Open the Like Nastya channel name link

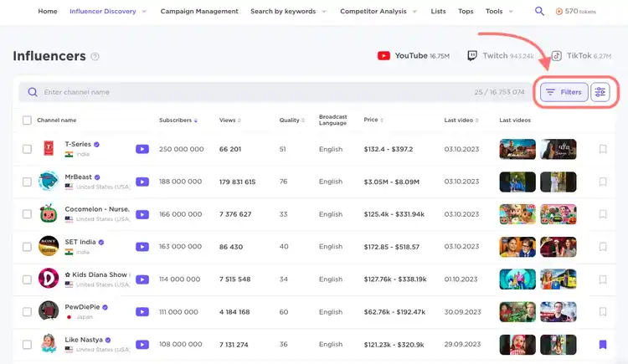click(84, 340)
